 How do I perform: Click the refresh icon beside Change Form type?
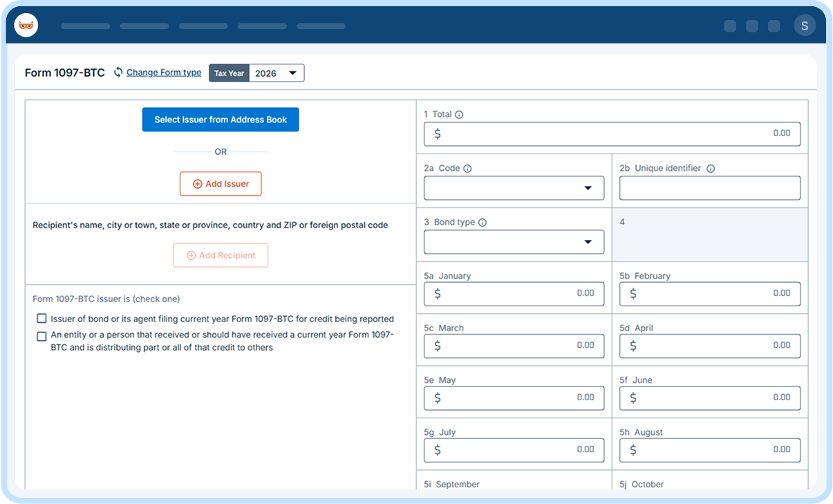[x=118, y=72]
